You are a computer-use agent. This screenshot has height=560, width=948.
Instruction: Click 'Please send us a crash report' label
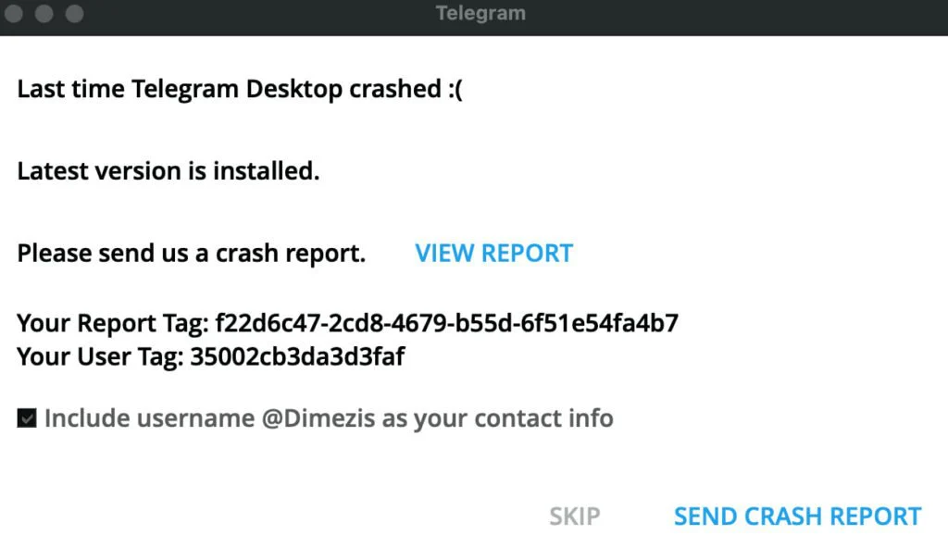click(x=191, y=253)
